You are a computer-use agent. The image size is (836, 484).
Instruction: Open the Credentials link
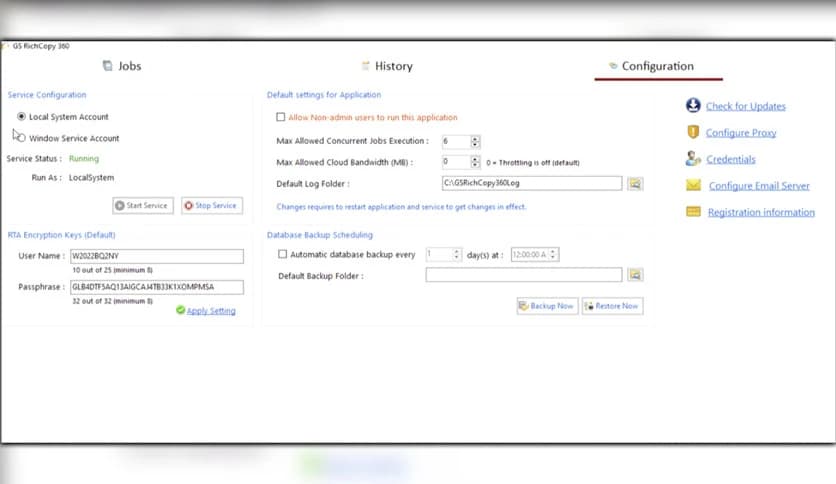(x=730, y=159)
